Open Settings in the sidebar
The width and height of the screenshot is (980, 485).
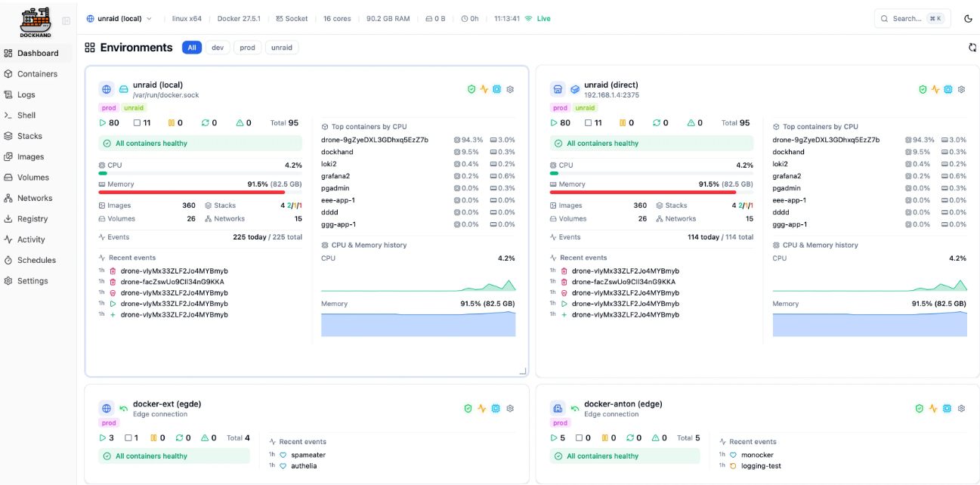[x=36, y=281]
